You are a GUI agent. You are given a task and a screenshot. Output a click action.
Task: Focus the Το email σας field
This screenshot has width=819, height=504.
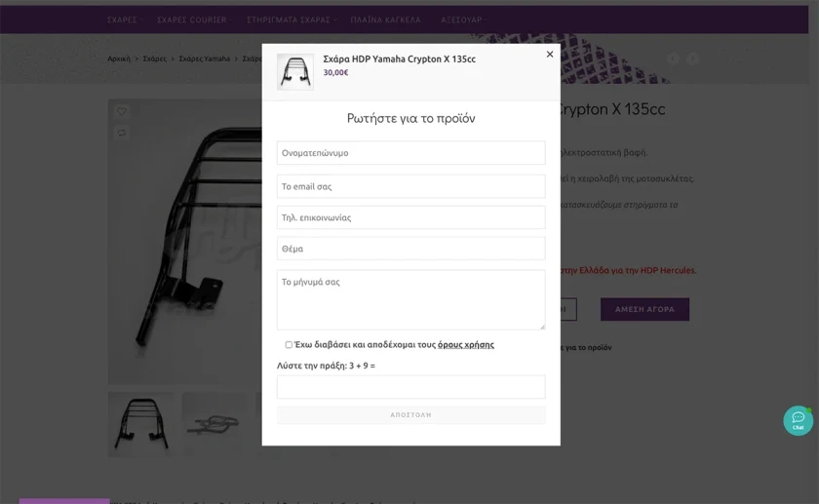pos(411,186)
